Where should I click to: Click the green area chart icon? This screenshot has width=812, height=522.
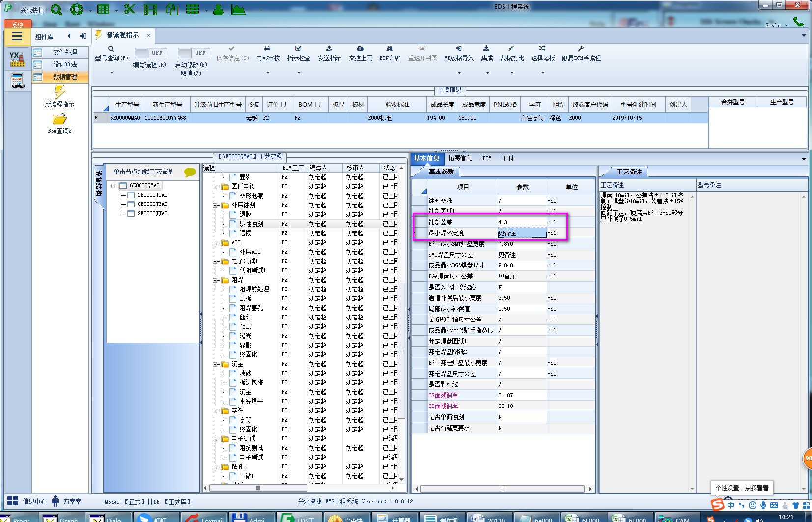pyautogui.click(x=238, y=9)
